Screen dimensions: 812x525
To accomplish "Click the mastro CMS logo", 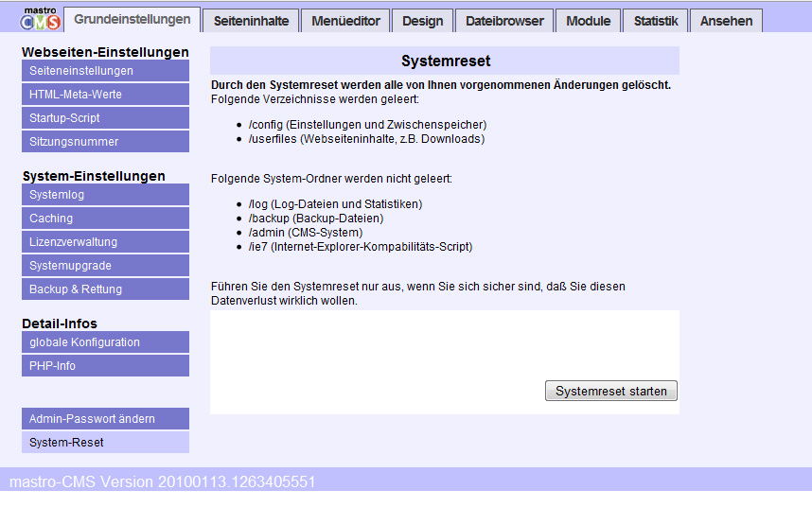I will click(41, 19).
